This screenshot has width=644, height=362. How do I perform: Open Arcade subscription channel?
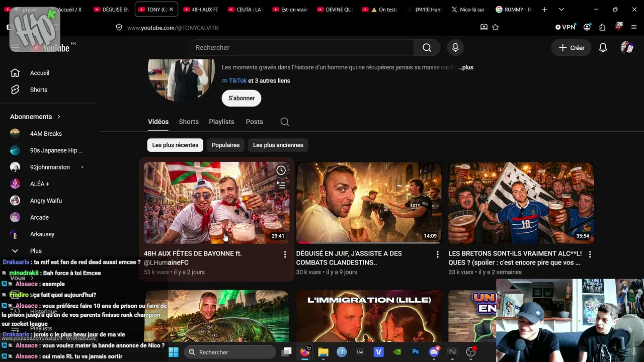pos(39,218)
